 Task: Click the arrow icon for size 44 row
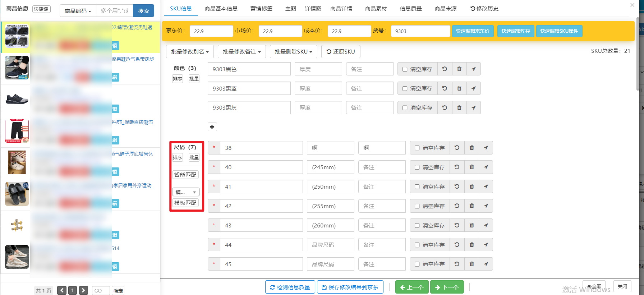point(486,245)
